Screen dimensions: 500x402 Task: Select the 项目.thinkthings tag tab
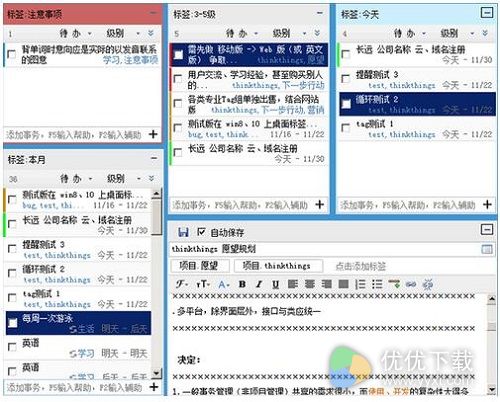pos(278,266)
